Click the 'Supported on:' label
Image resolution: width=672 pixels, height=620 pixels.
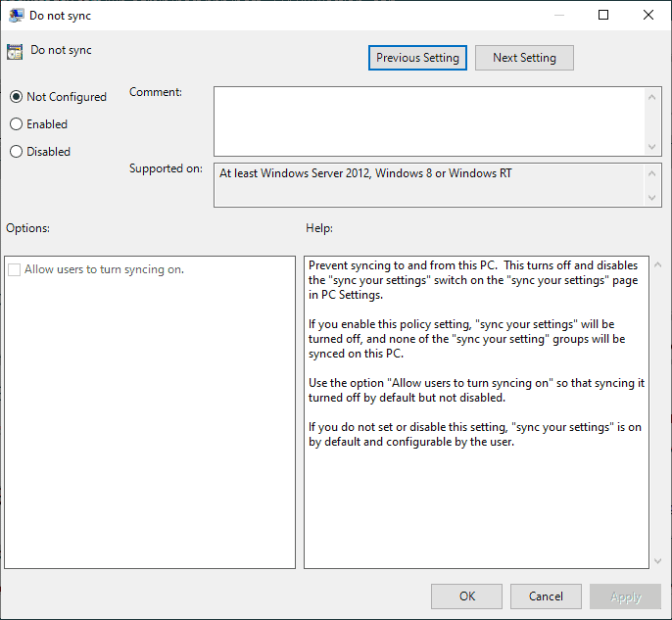(166, 168)
